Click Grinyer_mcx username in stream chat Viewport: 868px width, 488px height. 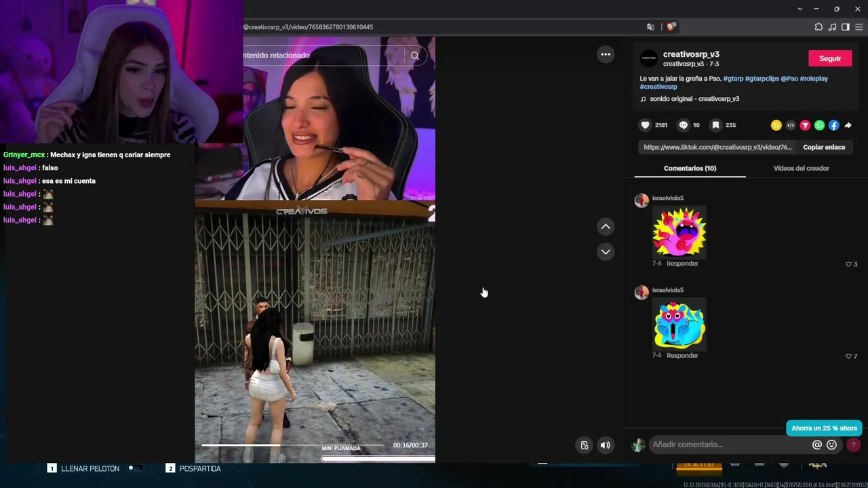[24, 155]
